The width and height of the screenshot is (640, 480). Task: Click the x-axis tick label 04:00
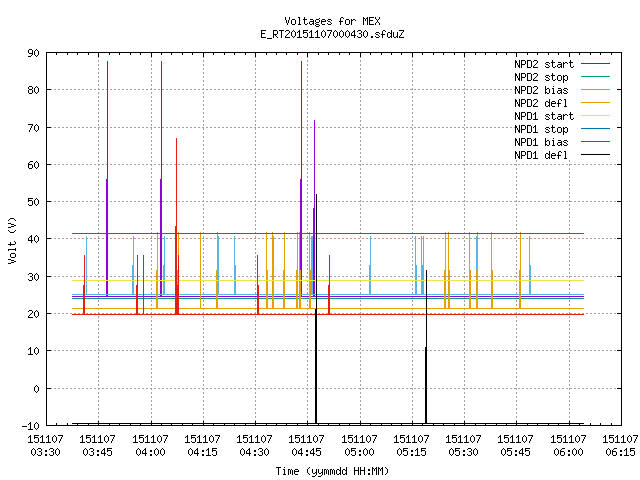150,452
